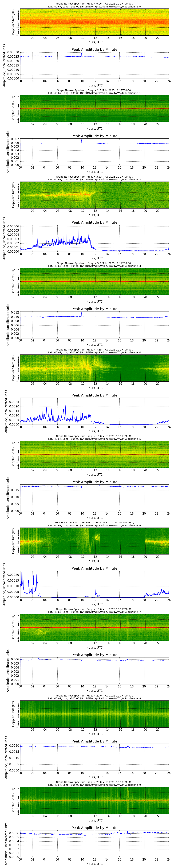Click the red carrier line in the 10.0 MHz spectrogram
174x868 pixels.
[x=94, y=454]
